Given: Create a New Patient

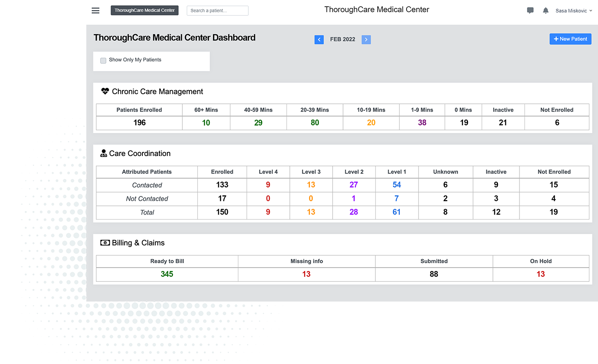Looking at the screenshot, I should (570, 39).
